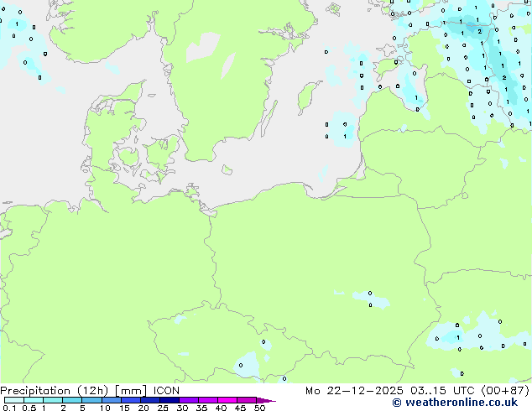Pick the 20–25 mm legend color swatch
This screenshot has height=411, width=532.
pyautogui.click(x=149, y=400)
